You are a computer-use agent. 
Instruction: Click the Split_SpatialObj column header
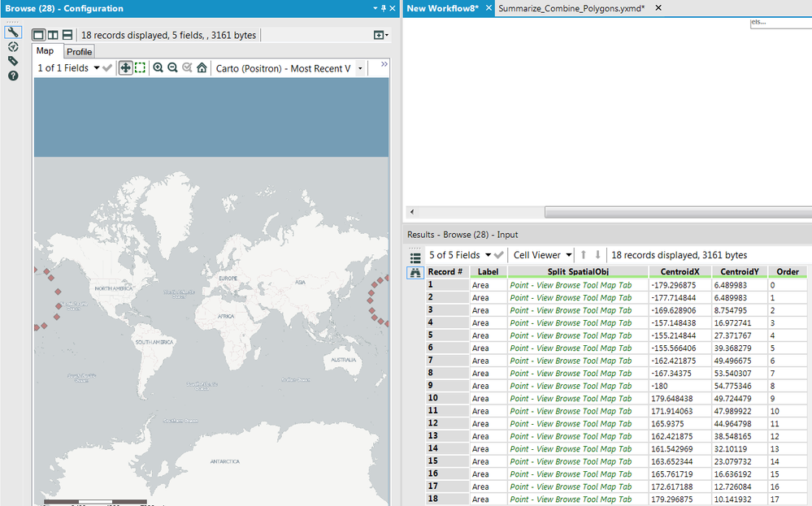pos(578,271)
